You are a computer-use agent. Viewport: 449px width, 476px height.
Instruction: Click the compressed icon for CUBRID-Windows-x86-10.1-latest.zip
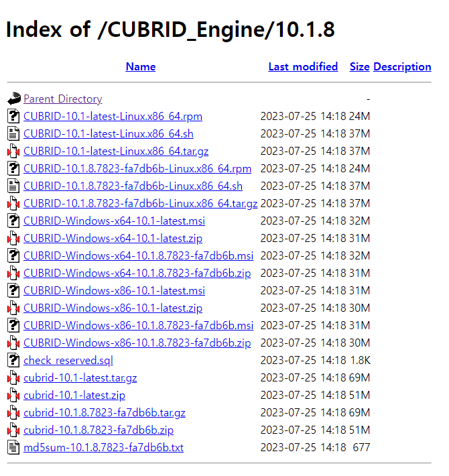[x=13, y=308]
